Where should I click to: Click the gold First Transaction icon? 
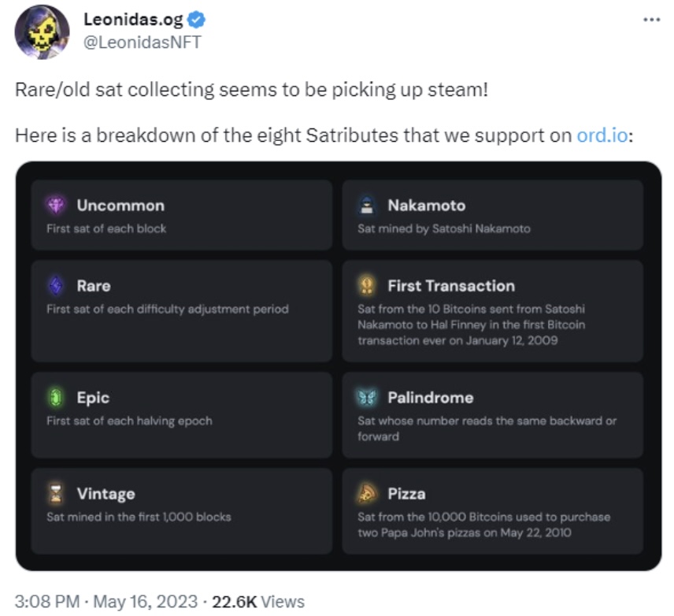[367, 286]
